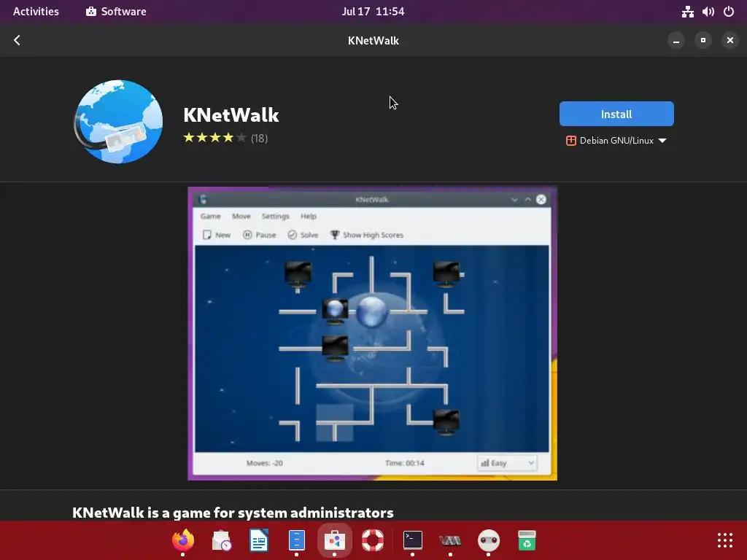Minimize the Software window
Image resolution: width=747 pixels, height=560 pixels.
tap(676, 41)
